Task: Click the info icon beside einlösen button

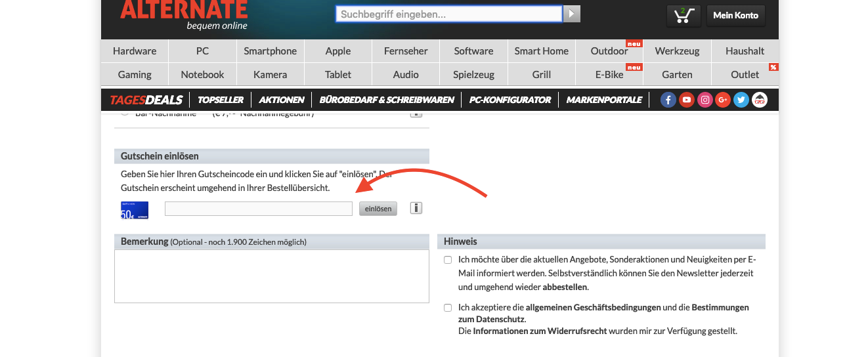Action: tap(416, 208)
